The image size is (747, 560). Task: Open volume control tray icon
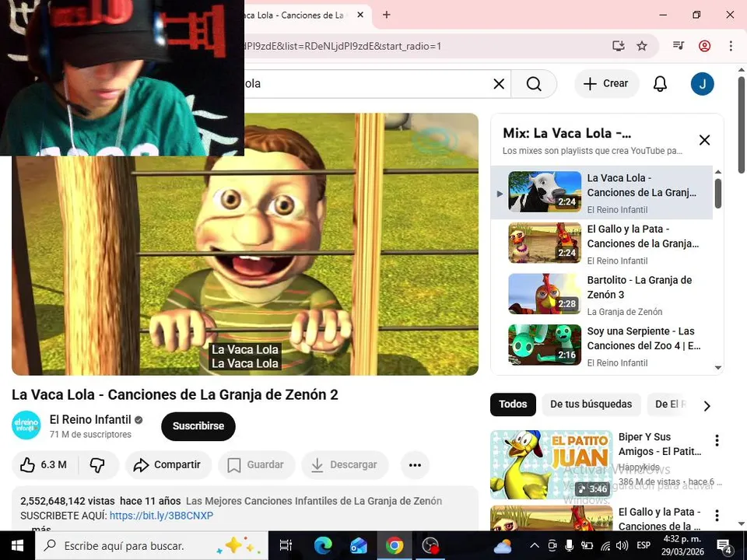622,546
